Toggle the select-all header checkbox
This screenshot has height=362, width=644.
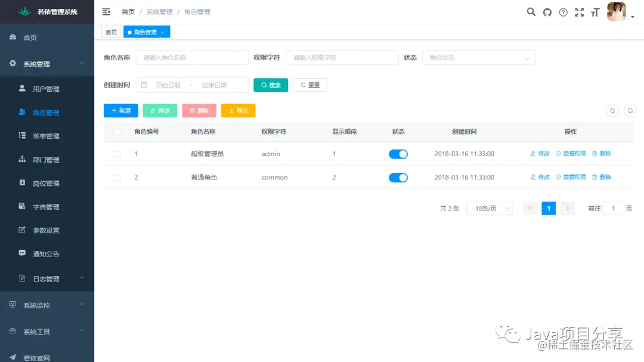coord(117,132)
